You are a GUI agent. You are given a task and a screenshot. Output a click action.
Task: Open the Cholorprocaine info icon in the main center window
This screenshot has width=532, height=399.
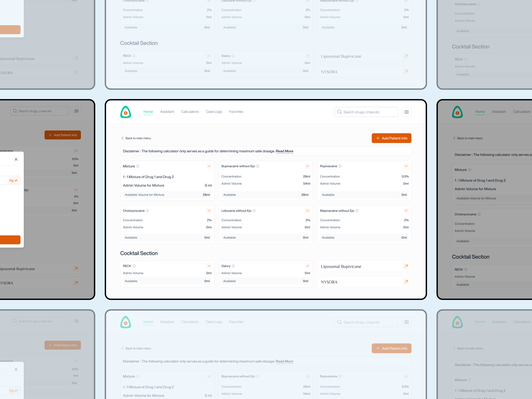pyautogui.click(x=147, y=210)
